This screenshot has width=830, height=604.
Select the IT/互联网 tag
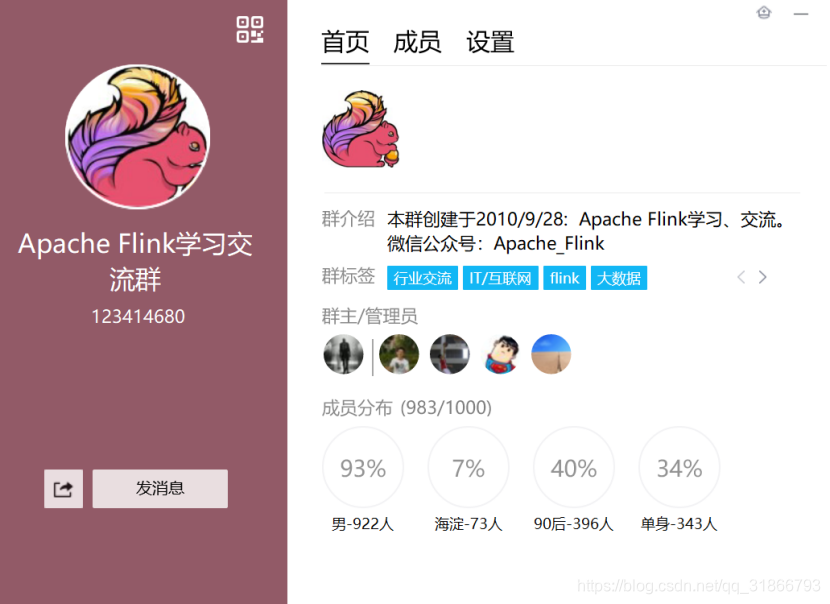tap(501, 278)
